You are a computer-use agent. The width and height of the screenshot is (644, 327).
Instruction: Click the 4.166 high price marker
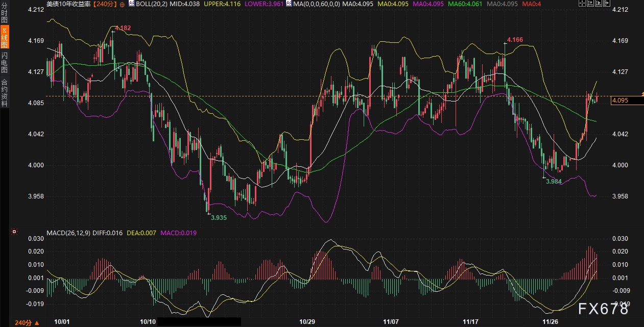click(515, 39)
